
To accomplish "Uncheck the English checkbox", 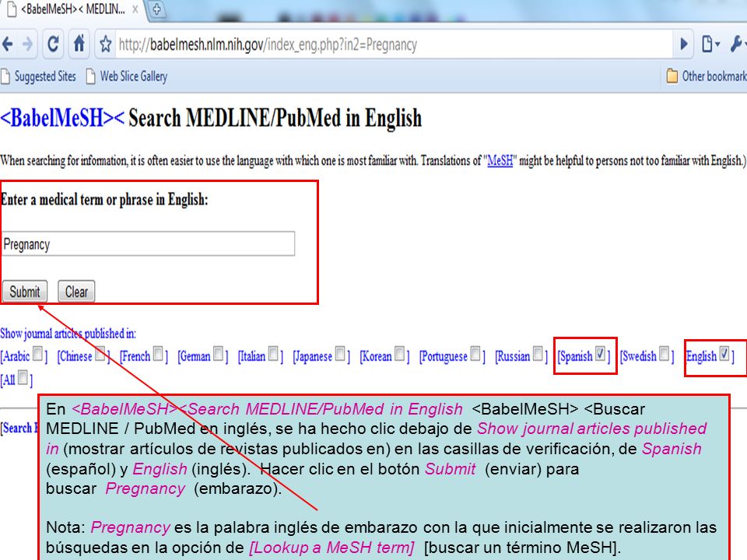I will click(724, 354).
